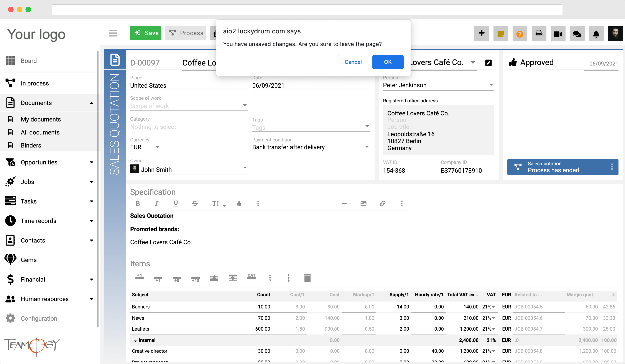Image resolution: width=625 pixels, height=364 pixels.
Task: Toggle underline formatting in Specification
Action: [176, 203]
